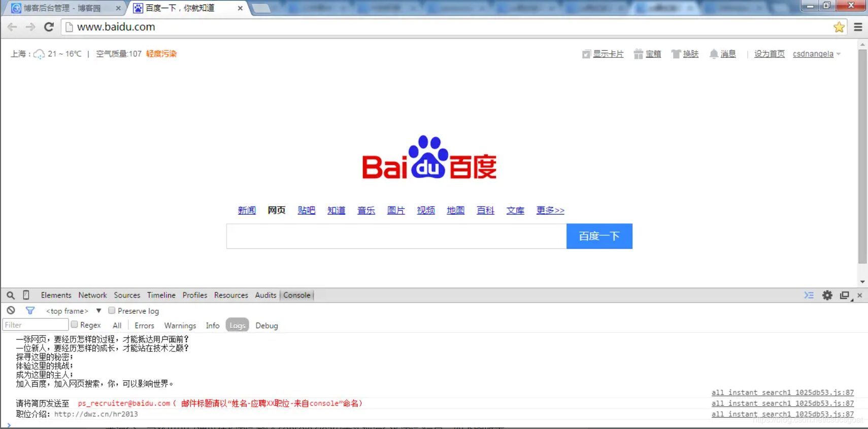The image size is (868, 429).
Task: Enable the Preserve log checkbox
Action: 112,310
